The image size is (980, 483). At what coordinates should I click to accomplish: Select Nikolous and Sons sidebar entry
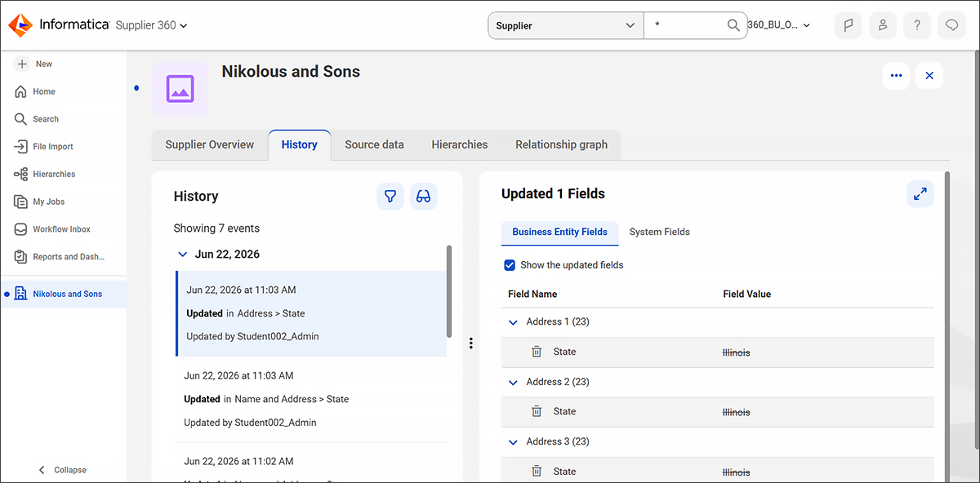[64, 294]
